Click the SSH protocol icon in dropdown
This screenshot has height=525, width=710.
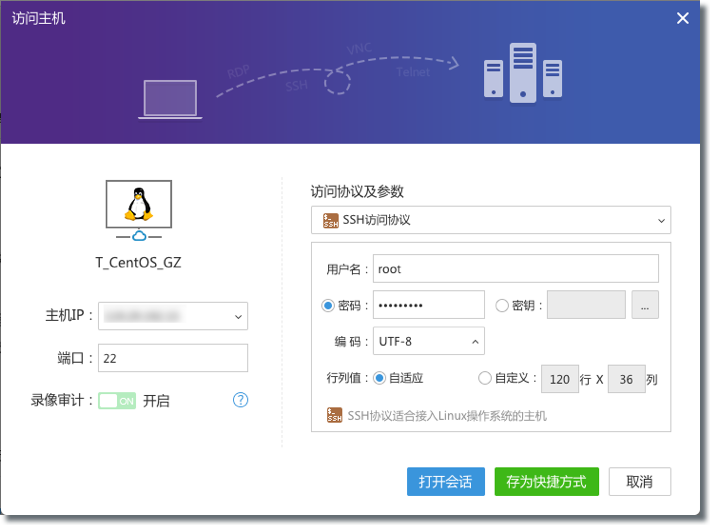(331, 219)
